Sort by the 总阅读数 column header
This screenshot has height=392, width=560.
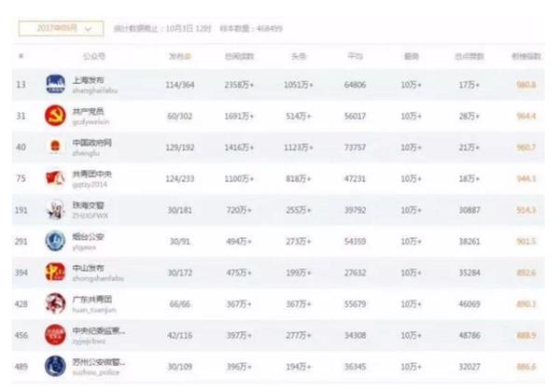pyautogui.click(x=239, y=56)
